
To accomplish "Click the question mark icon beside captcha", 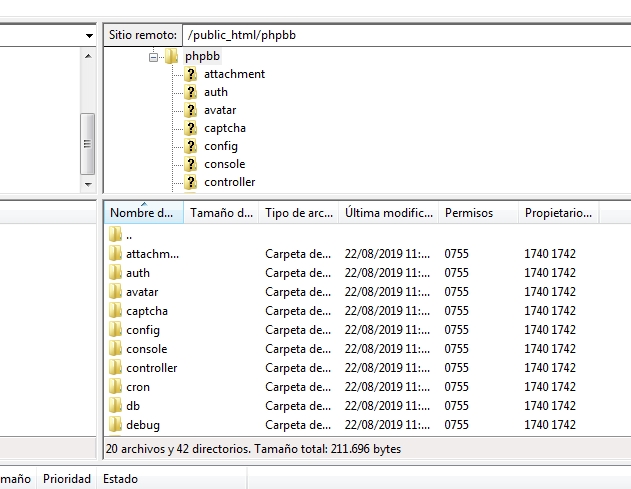I will coord(192,128).
